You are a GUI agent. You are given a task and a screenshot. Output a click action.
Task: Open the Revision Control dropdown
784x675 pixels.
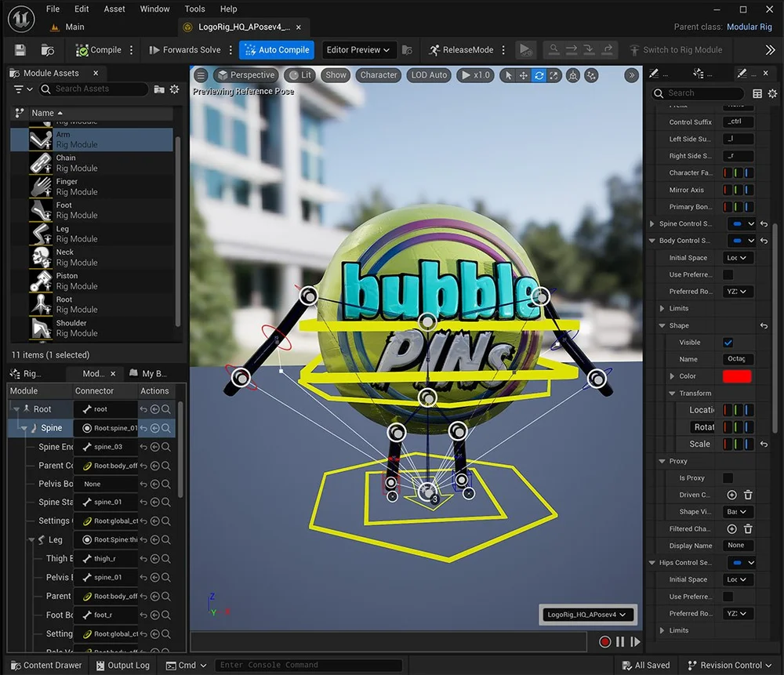click(x=730, y=666)
